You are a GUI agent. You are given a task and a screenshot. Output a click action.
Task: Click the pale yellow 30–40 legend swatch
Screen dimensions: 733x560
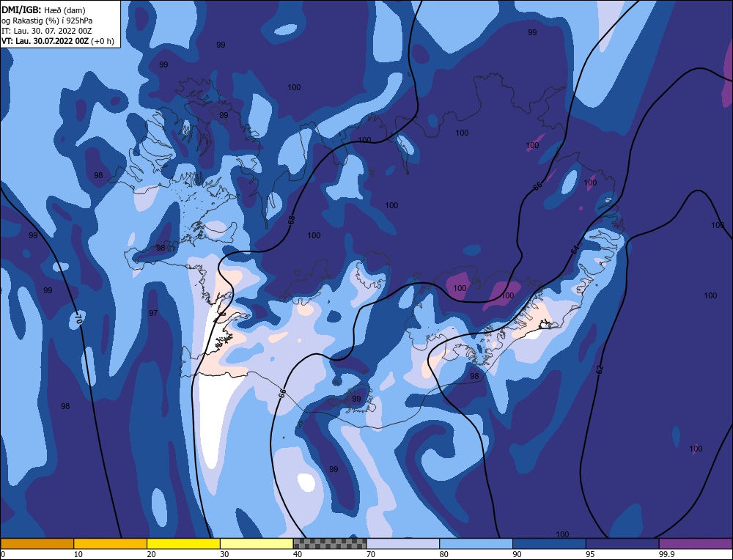(257, 543)
